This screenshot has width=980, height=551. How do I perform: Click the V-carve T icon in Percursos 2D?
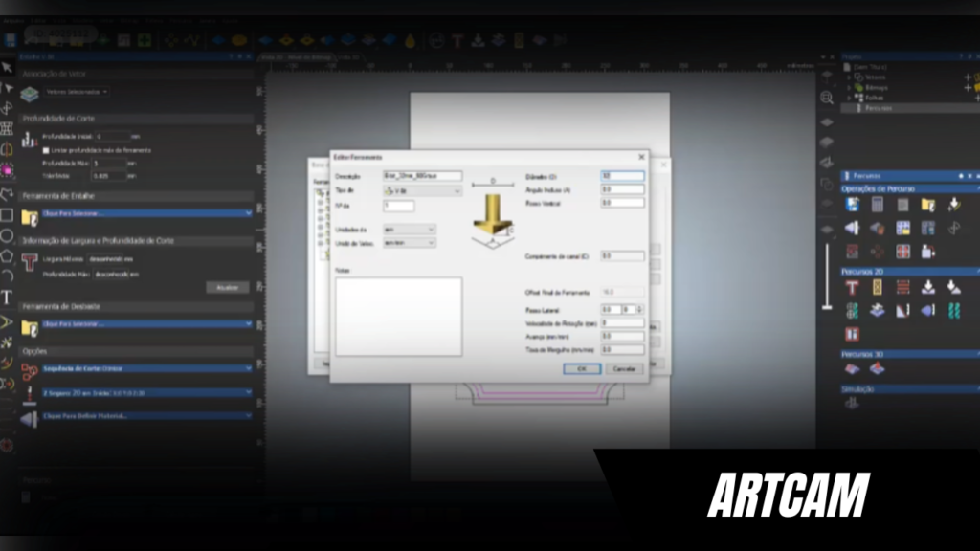pyautogui.click(x=852, y=287)
